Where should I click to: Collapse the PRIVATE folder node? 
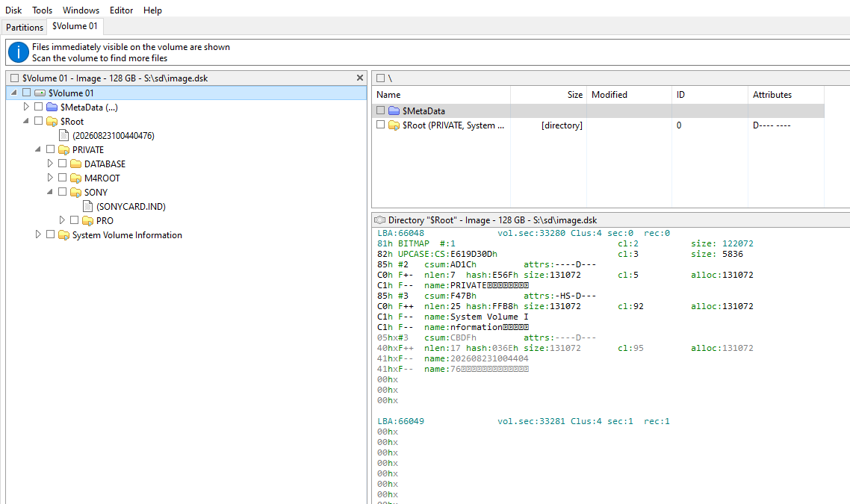38,149
